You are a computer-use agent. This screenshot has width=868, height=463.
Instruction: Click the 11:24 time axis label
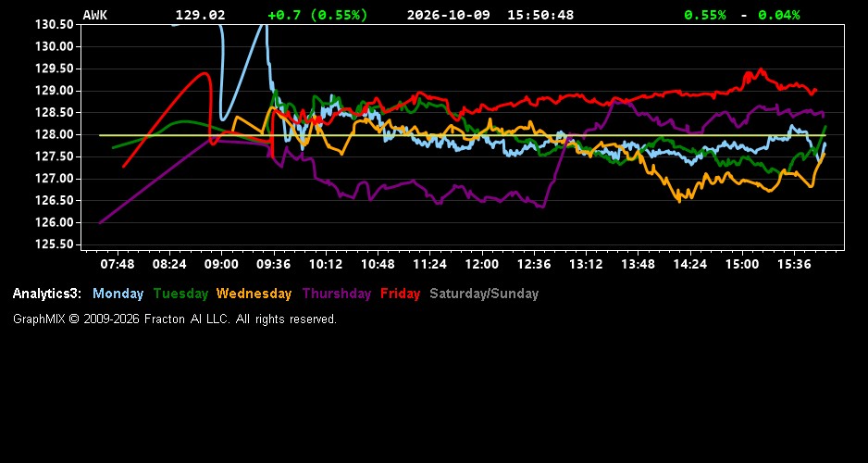[x=429, y=265]
